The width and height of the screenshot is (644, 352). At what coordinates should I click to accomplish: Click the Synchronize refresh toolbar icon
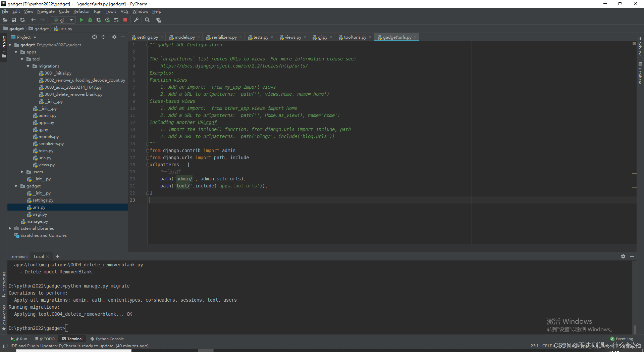click(x=22, y=20)
